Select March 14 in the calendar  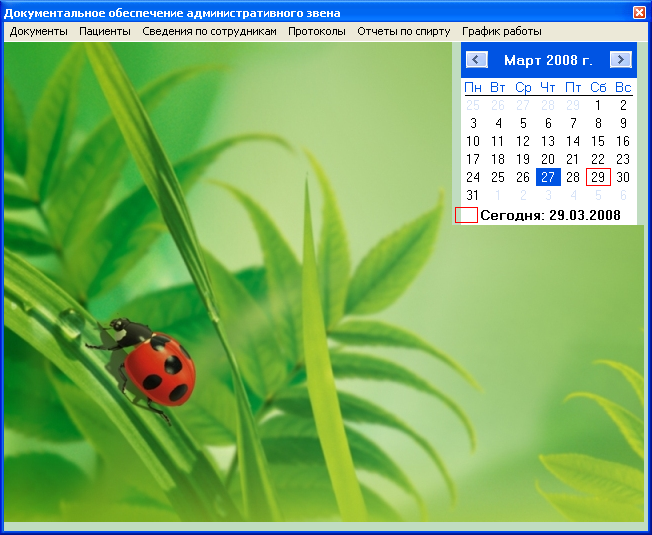tap(573, 141)
